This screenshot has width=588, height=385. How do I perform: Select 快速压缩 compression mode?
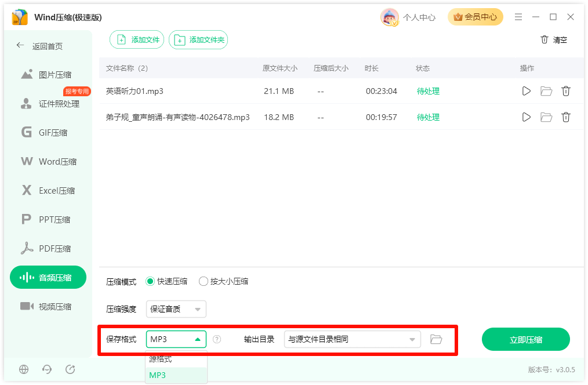click(x=166, y=282)
